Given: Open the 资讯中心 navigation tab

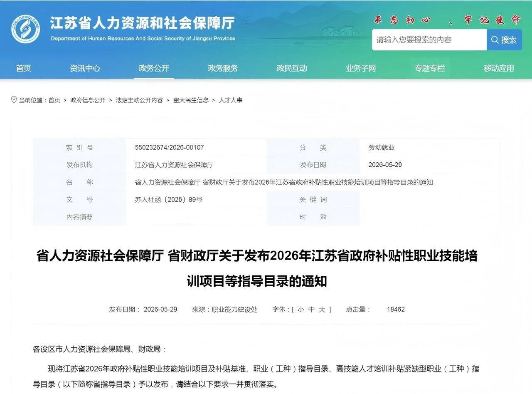Looking at the screenshot, I should tap(85, 68).
